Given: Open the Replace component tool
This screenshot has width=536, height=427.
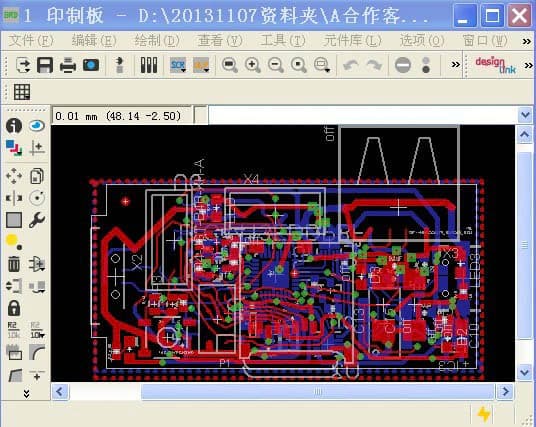Looking at the screenshot, I should pos(37,286).
